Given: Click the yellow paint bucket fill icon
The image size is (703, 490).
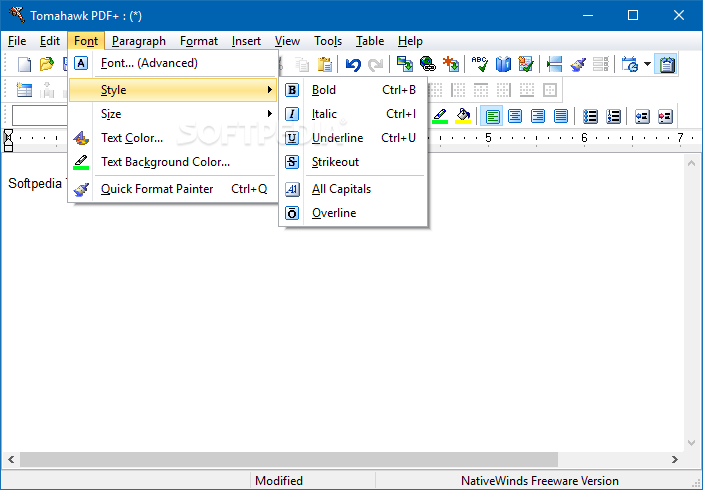Looking at the screenshot, I should click(463, 116).
